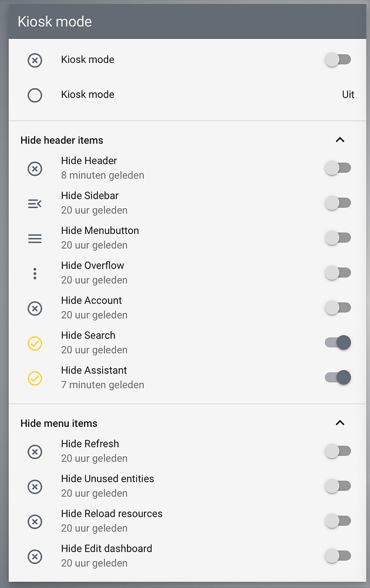Click the yellow checkmark icon for Hide Search

point(35,343)
